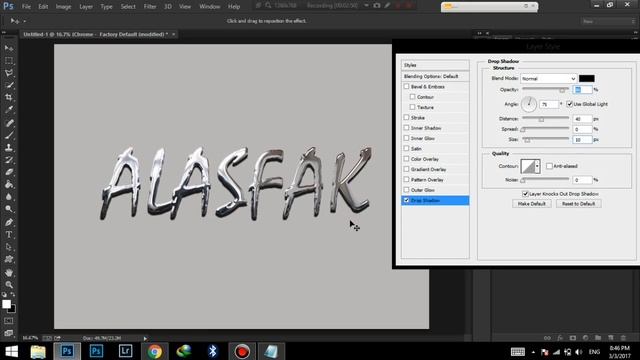Open the workspace switcher dropdown

pos(608,21)
